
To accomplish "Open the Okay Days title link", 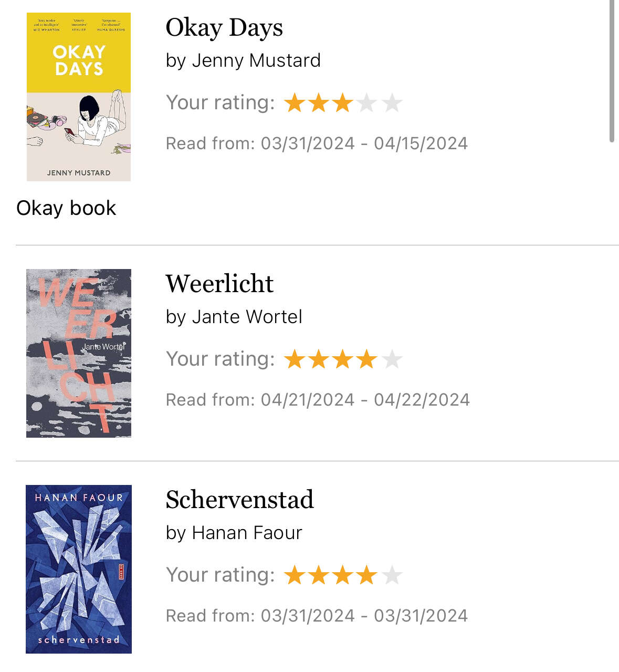I will pos(224,28).
